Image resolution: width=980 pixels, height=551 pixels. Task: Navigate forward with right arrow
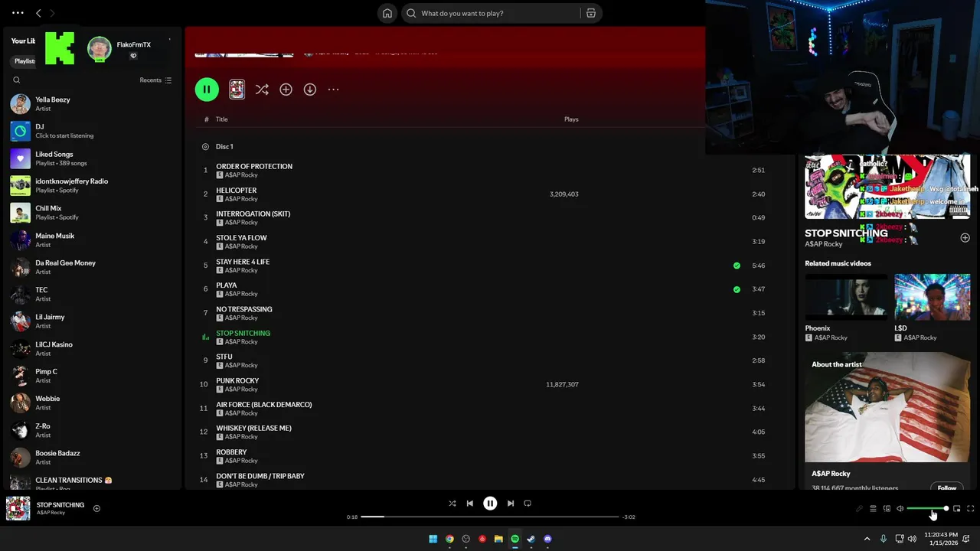coord(52,13)
